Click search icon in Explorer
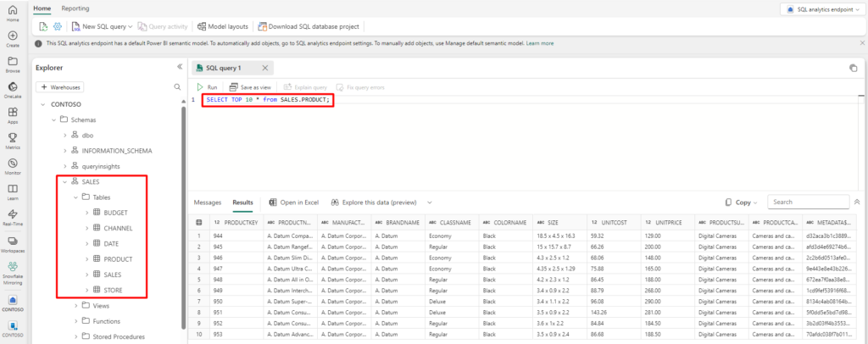Viewport: 868px width, 344px height. (x=177, y=87)
